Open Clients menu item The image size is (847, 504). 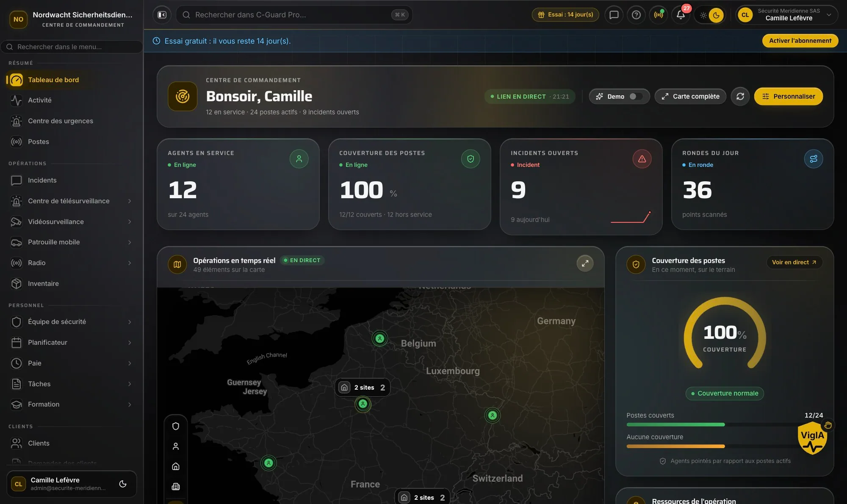pos(71,443)
